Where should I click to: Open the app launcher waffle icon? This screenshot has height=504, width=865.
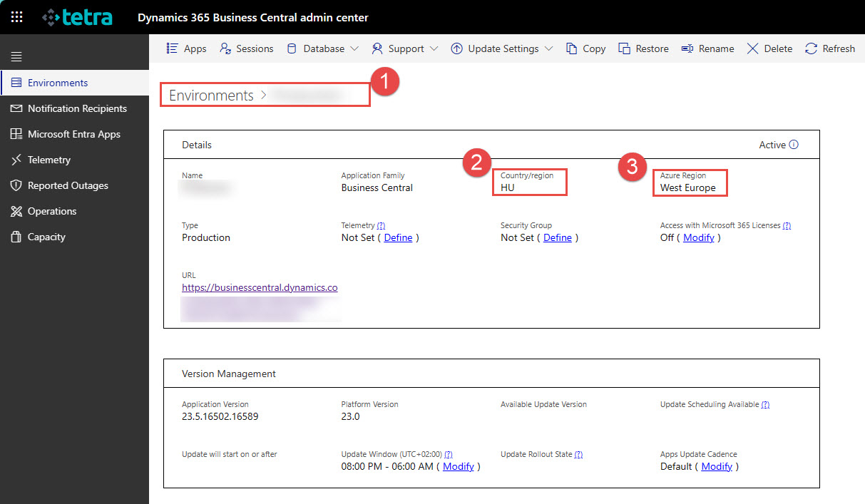(x=17, y=17)
